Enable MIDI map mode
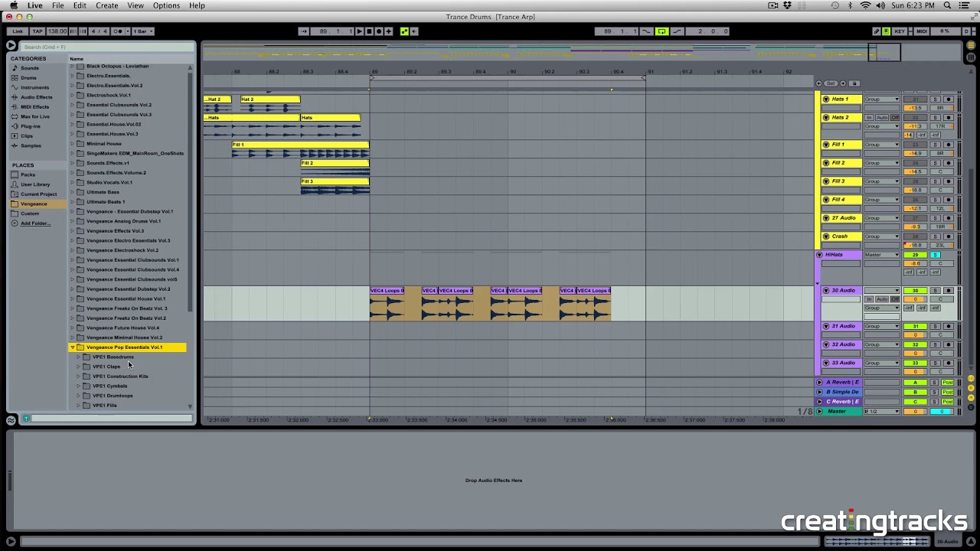This screenshot has height=551, width=980. pos(922,31)
